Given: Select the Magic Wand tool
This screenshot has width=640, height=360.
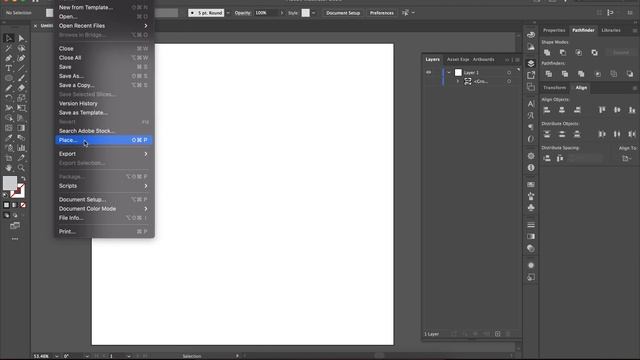Looking at the screenshot, I should click(9, 48).
